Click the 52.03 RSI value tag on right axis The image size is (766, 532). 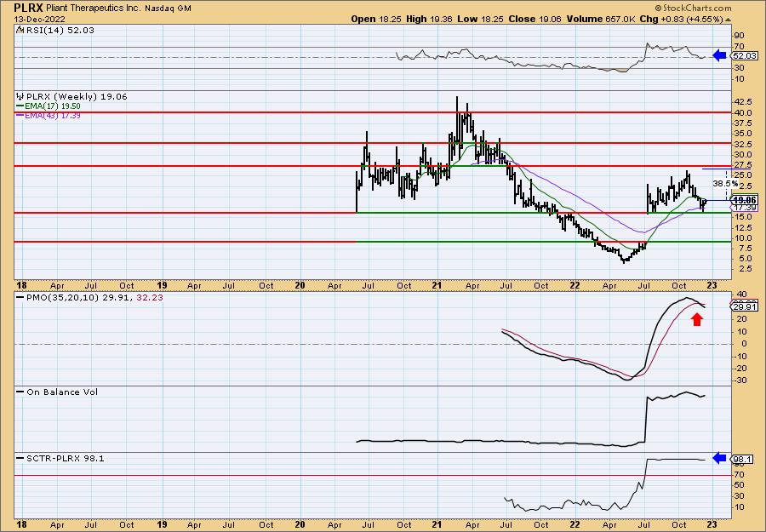[x=744, y=56]
